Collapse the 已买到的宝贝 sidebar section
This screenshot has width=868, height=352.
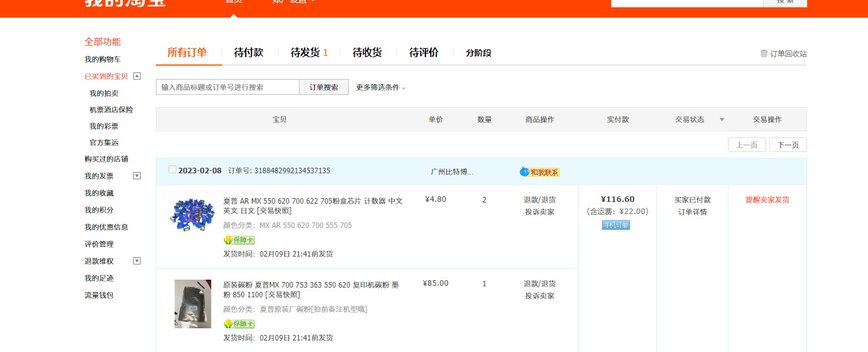tap(137, 76)
